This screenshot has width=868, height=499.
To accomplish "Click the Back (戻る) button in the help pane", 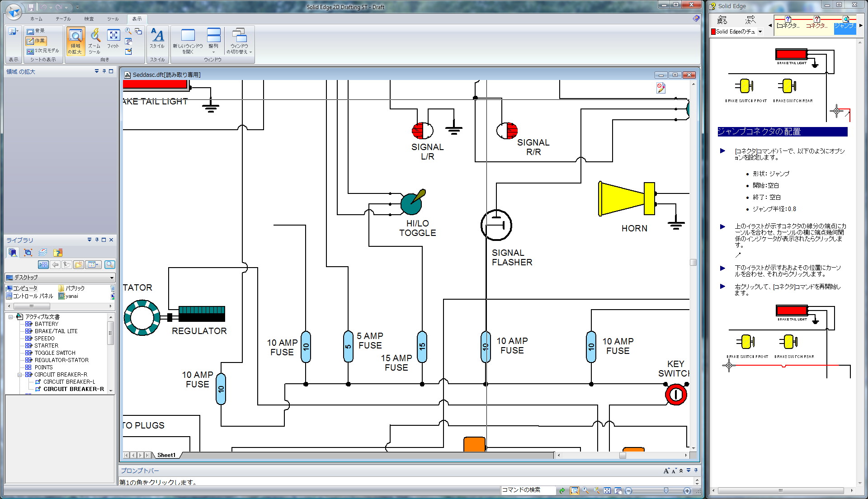I will pos(722,20).
